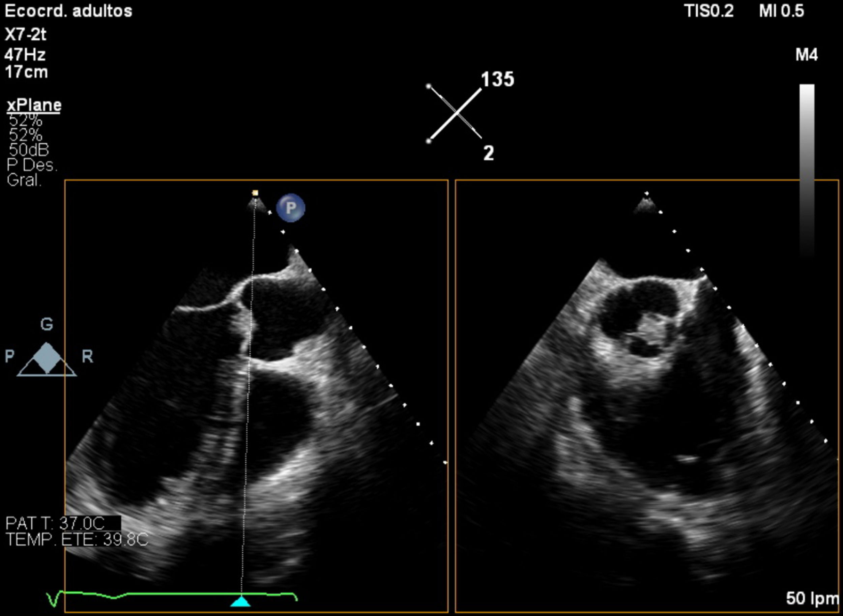Click the blue P orientation marker

point(290,208)
